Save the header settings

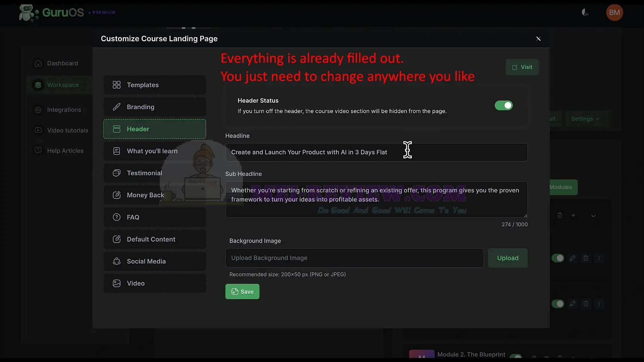tap(242, 292)
